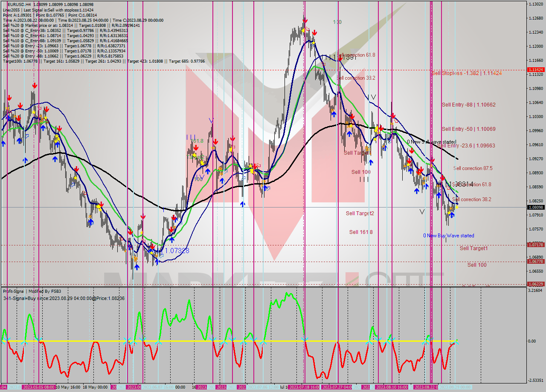Select the current price tag 1.08098 on the axis

click(x=536, y=208)
